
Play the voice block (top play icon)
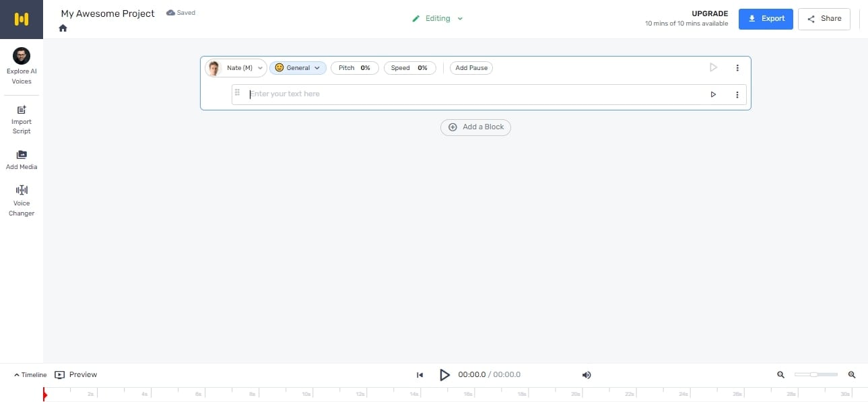coord(714,67)
